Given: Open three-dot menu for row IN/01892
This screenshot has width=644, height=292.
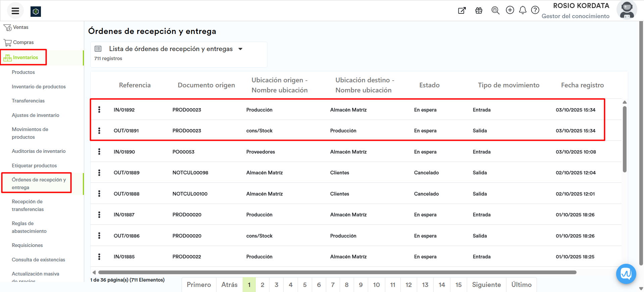Looking at the screenshot, I should click(x=99, y=110).
